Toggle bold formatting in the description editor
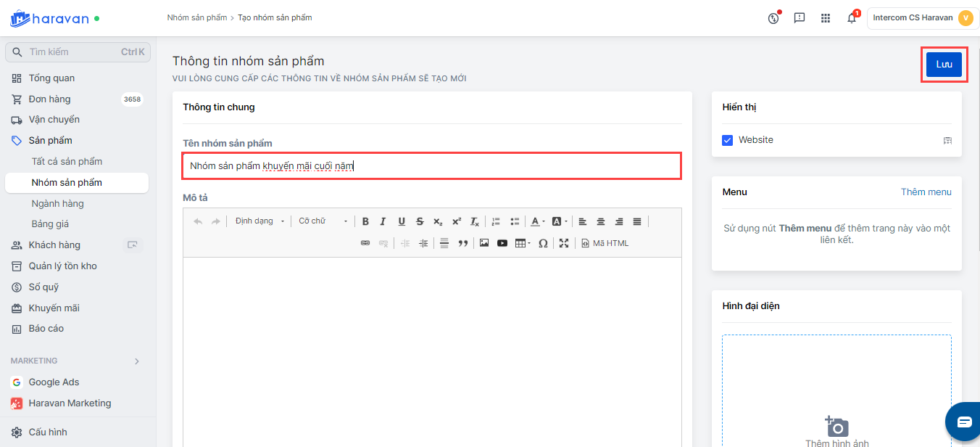The image size is (980, 447). 365,221
